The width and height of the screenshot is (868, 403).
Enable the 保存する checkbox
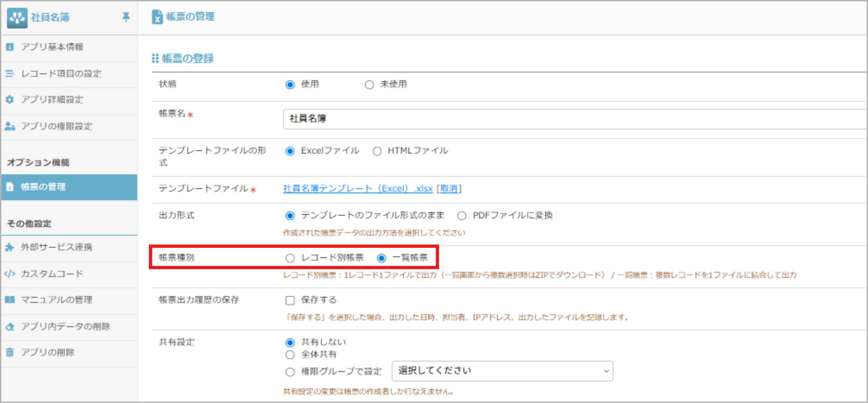click(290, 300)
